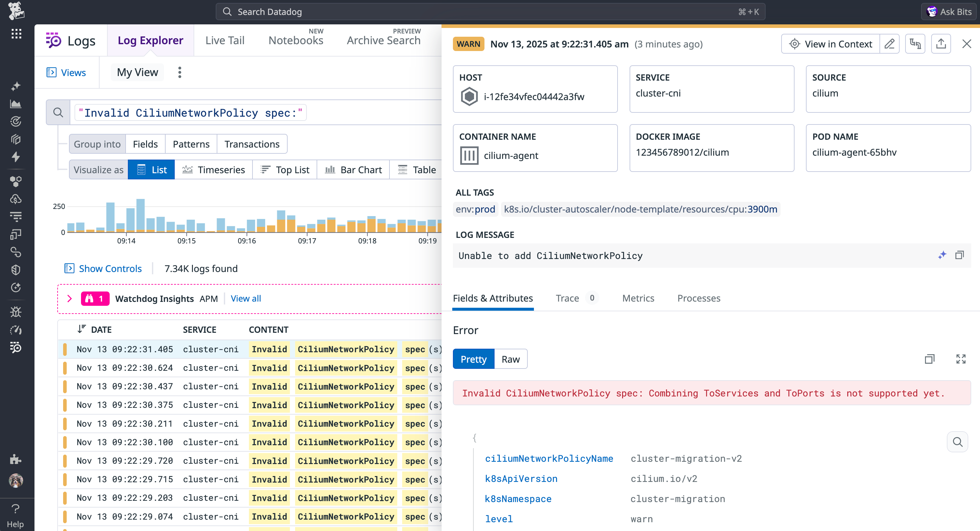Viewport: 980px width, 531px height.
Task: Copy the log message using the copy icon
Action: click(x=960, y=255)
